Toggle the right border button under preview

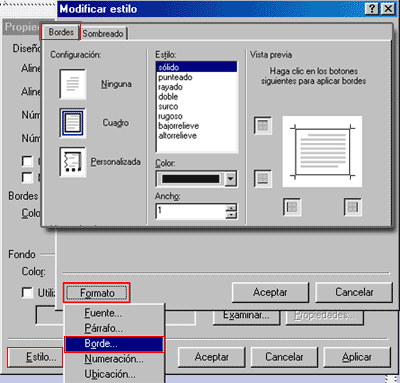click(x=353, y=207)
